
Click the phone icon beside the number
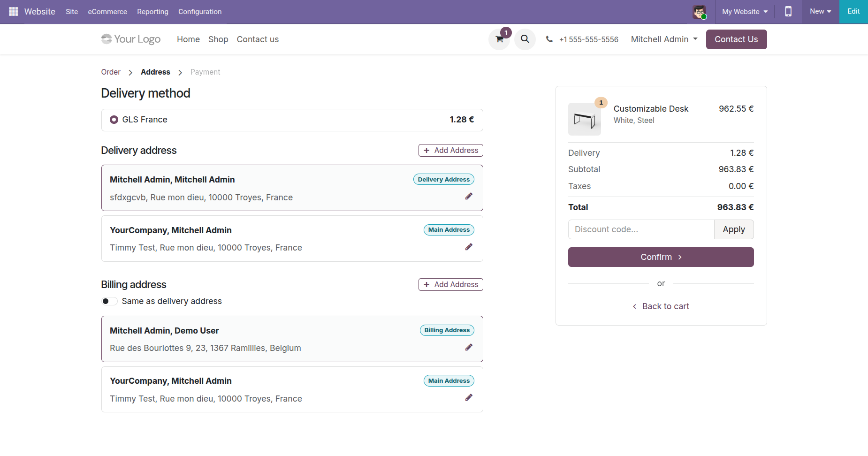549,39
